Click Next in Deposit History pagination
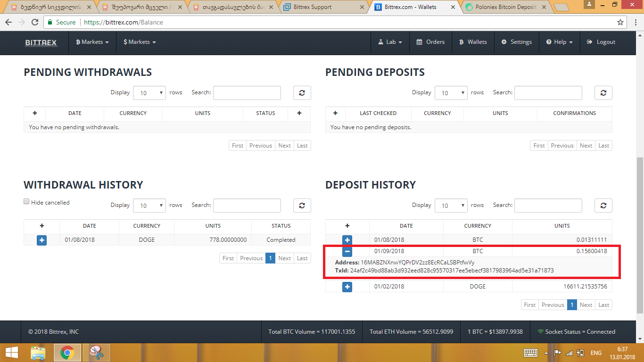Screen dimensions: 644x362 [586, 305]
